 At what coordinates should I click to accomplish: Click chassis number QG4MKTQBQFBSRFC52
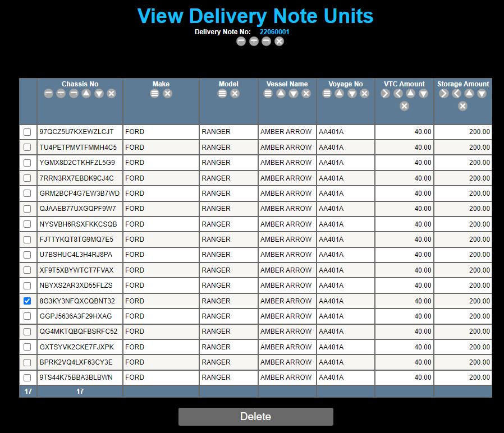(x=79, y=331)
